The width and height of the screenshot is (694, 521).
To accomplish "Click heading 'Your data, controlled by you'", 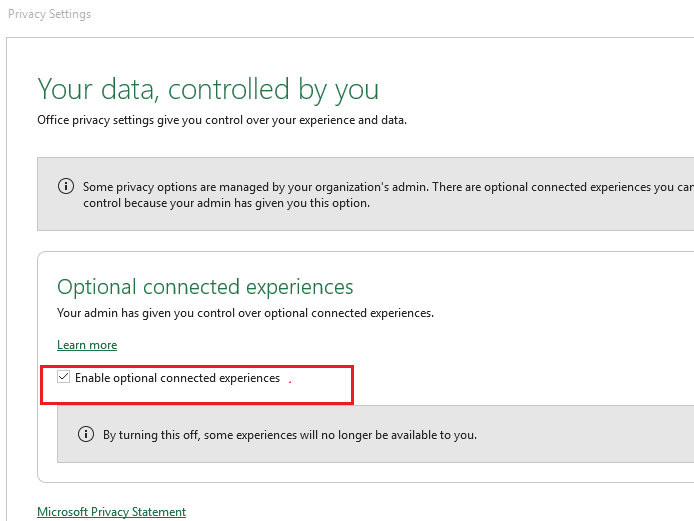I will (x=208, y=89).
